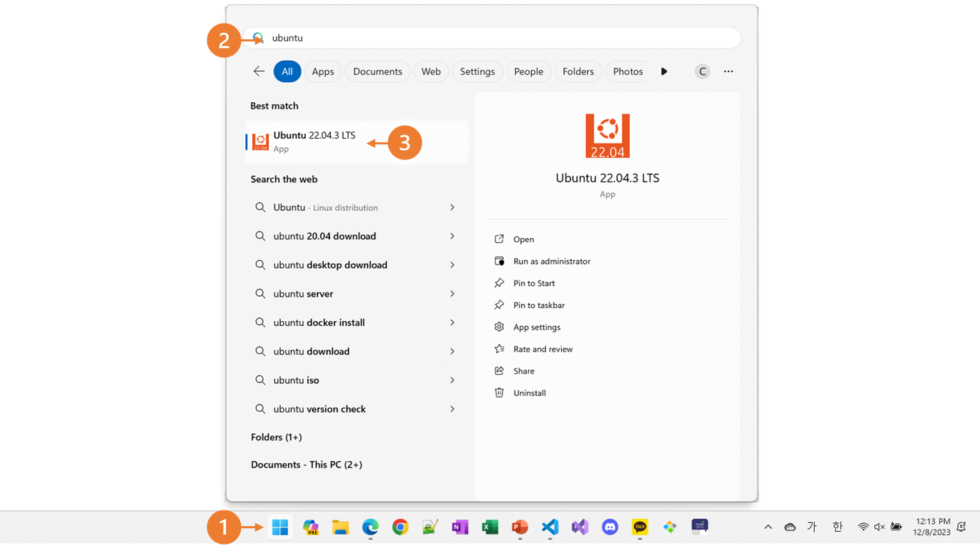Open the Windows Start menu button

click(x=280, y=528)
